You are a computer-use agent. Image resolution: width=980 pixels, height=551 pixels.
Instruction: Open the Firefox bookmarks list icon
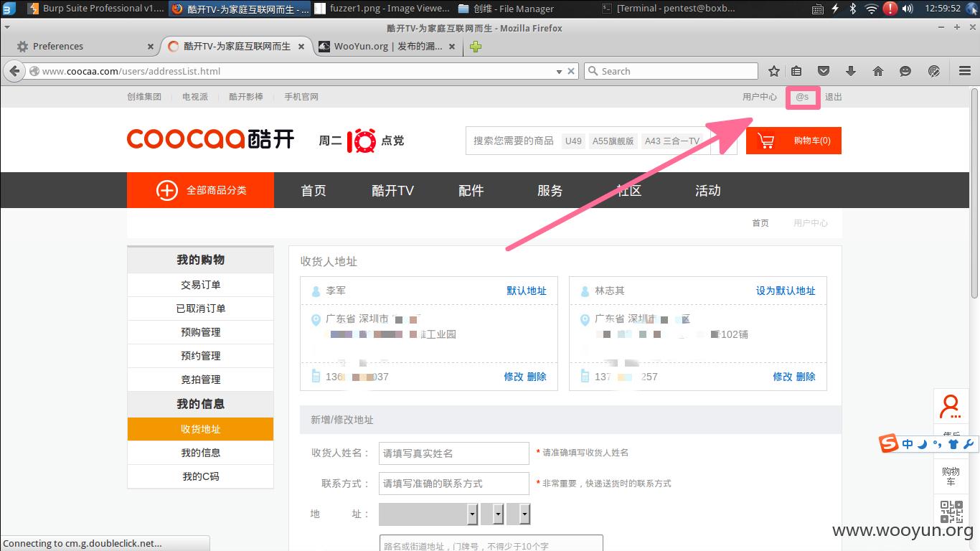pyautogui.click(x=796, y=71)
